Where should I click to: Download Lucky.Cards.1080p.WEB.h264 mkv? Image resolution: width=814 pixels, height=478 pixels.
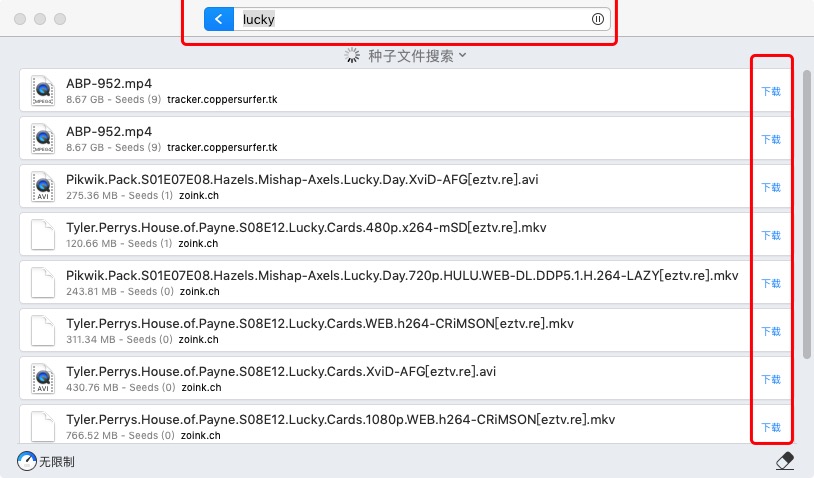[x=771, y=427]
